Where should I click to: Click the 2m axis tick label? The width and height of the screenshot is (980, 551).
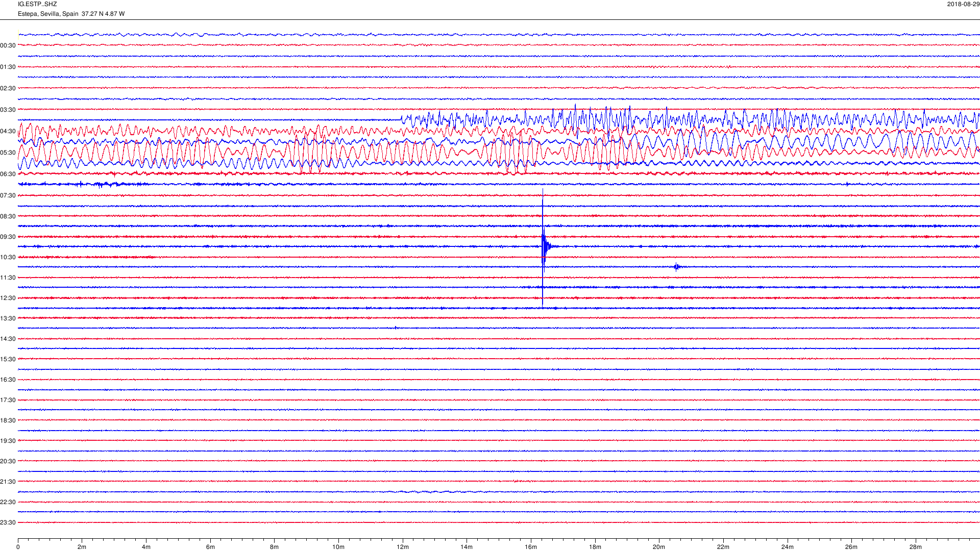(82, 547)
